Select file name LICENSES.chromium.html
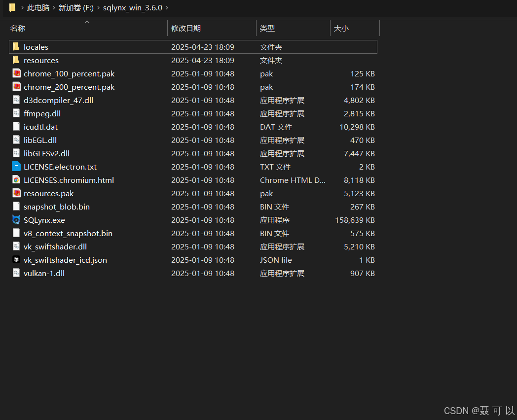 [x=69, y=180]
